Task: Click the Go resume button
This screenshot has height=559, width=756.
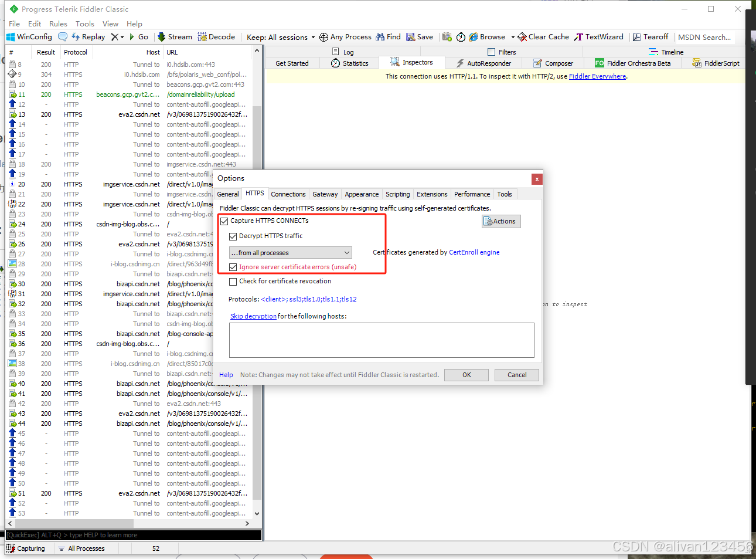Action: coord(138,37)
